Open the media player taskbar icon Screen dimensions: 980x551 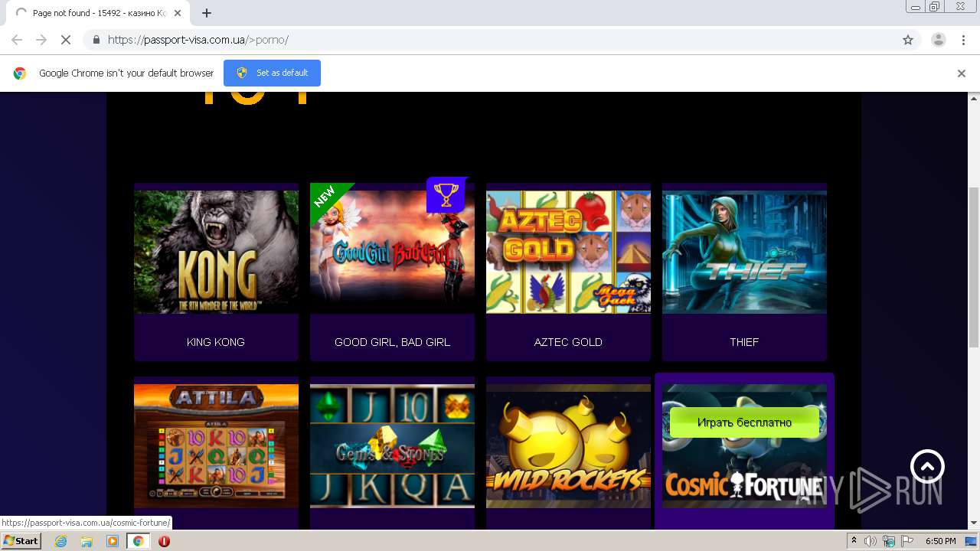[113, 541]
